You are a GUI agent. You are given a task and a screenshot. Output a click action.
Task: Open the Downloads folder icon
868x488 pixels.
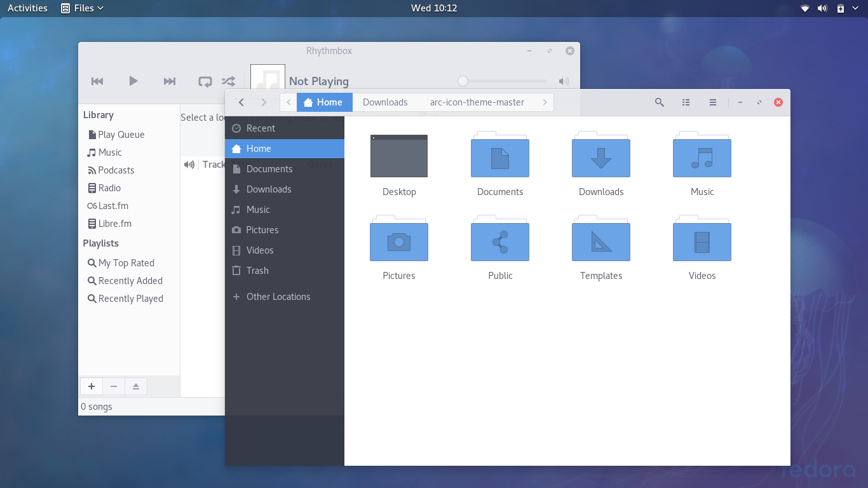click(600, 156)
